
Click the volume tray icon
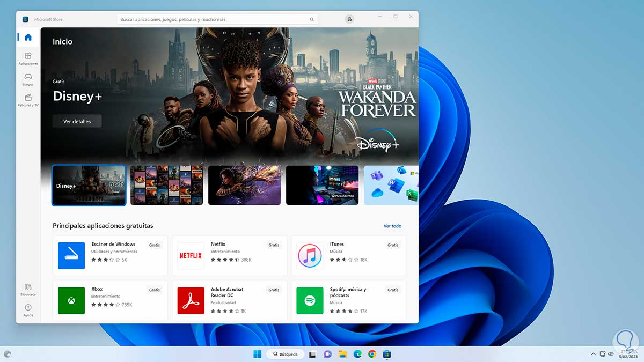(x=612, y=354)
